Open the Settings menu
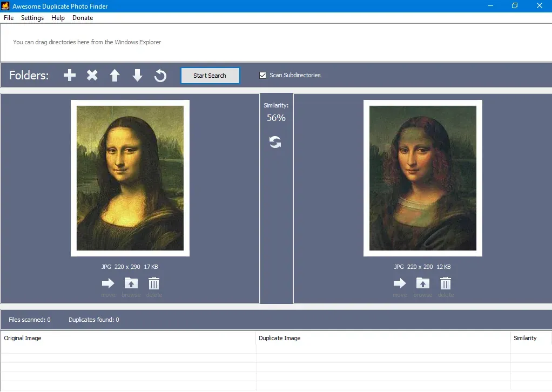This screenshot has width=552, height=392. [32, 17]
